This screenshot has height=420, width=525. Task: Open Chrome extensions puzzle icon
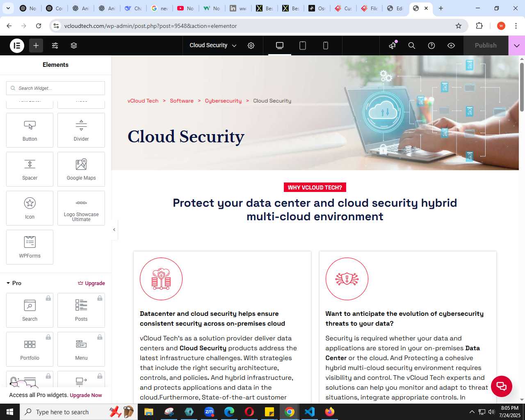point(479,26)
